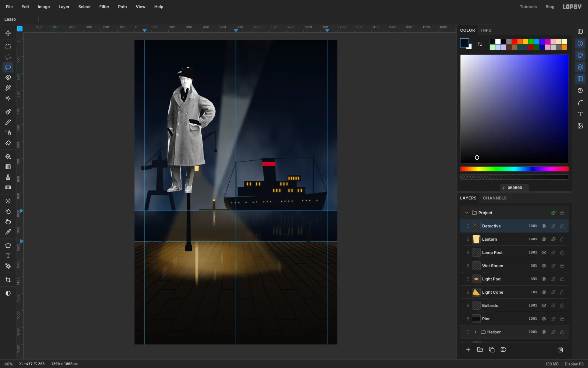Select the Elliptical Marquee tool
Viewport: 588px width, 368px height.
click(8, 57)
